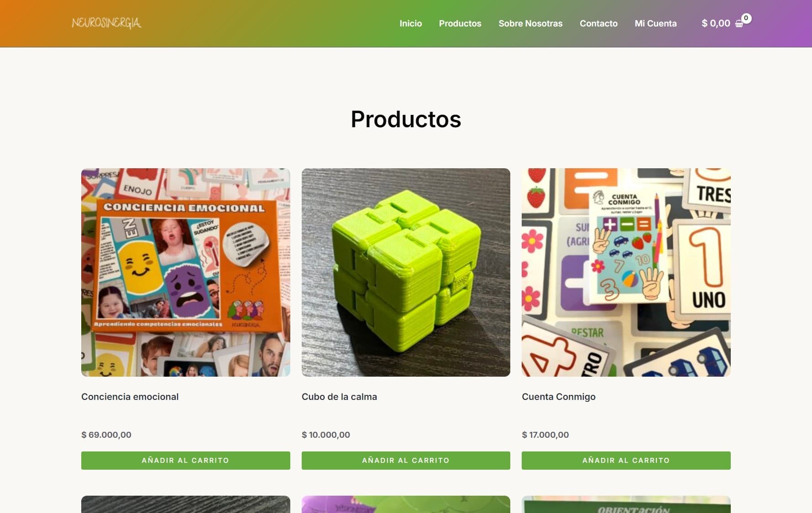Open the green Cubo de la calma image

(406, 272)
